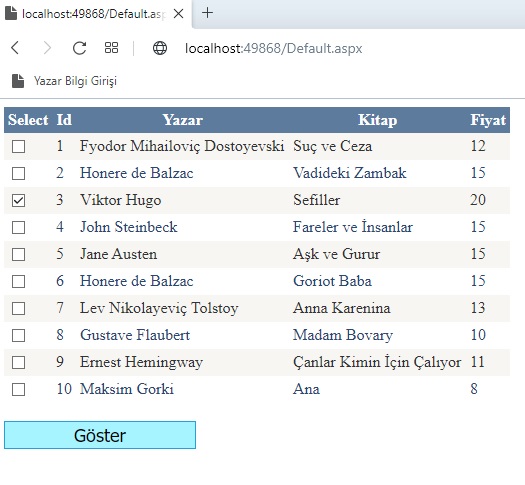Click the Yazar Bilgi Girişi bookmark icon
This screenshot has height=485, width=525.
(x=18, y=81)
